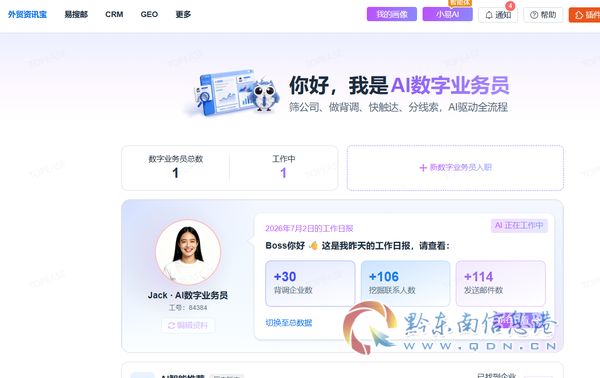Click the 我的画像 button
600x378 pixels.
click(x=392, y=15)
